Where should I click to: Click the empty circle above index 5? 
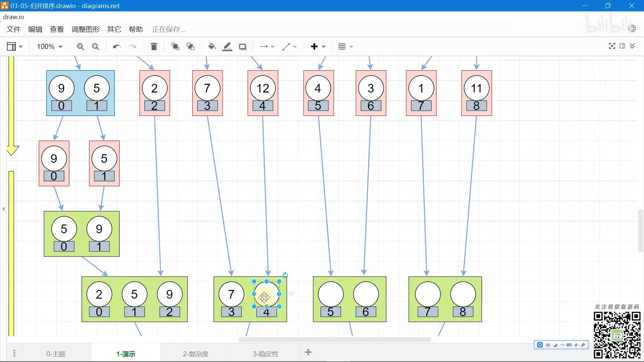point(331,294)
